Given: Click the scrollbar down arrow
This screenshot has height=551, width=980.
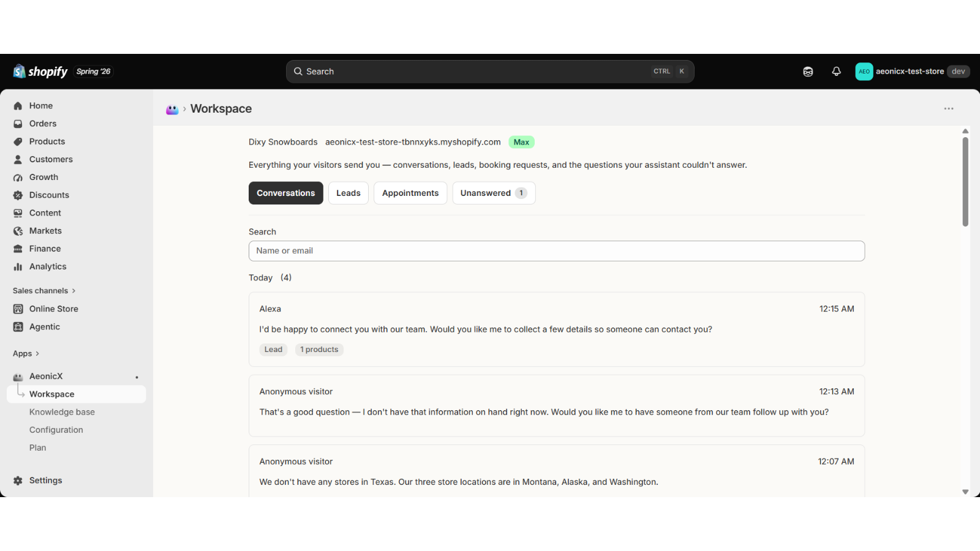Looking at the screenshot, I should (965, 492).
